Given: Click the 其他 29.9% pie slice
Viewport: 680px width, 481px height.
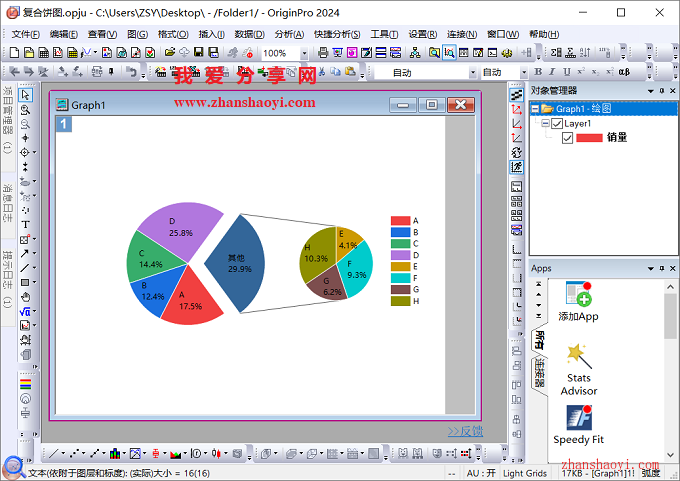Looking at the screenshot, I should point(236,263).
